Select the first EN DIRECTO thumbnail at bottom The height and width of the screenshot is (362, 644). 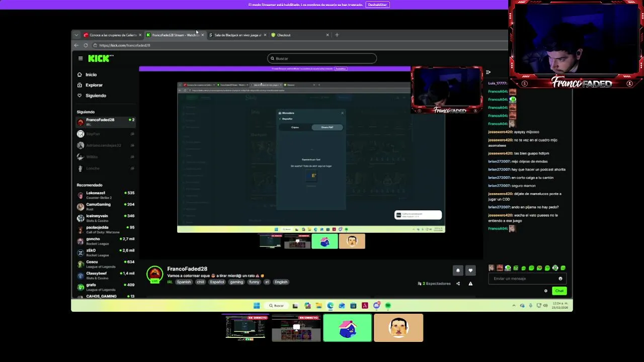pyautogui.click(x=245, y=328)
